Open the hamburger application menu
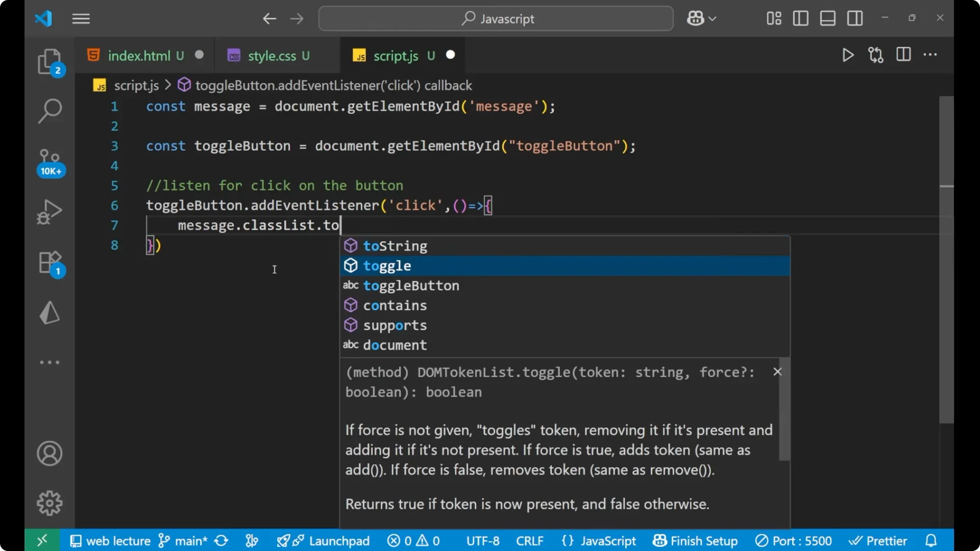 coord(81,19)
